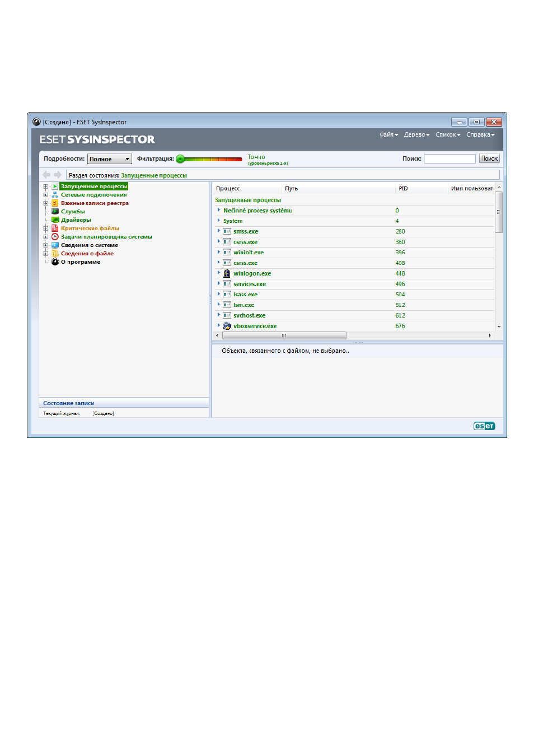Viewport: 534px width, 756px height.
Task: Click the Поиск search button
Action: coord(489,159)
